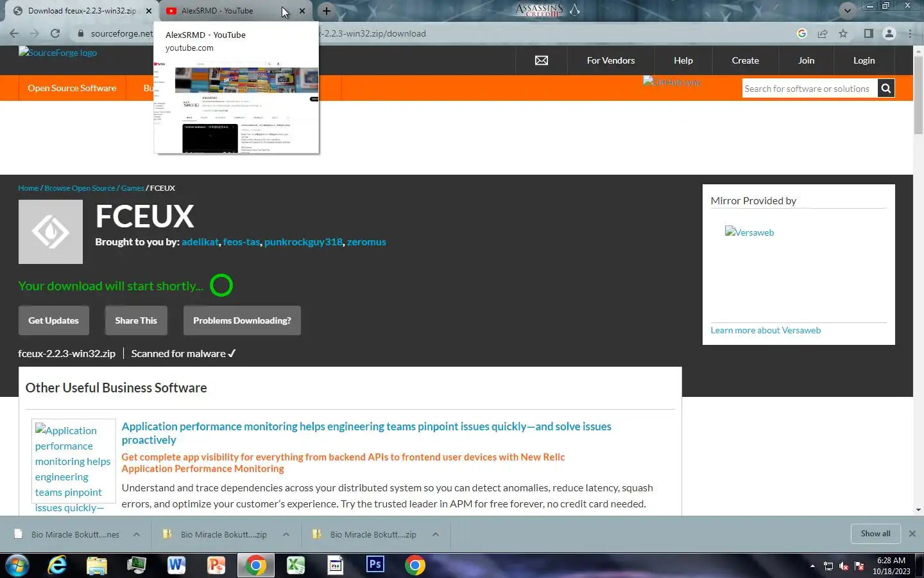Click the magnifier search button on SourceForge
The height and width of the screenshot is (578, 924).
click(x=886, y=89)
